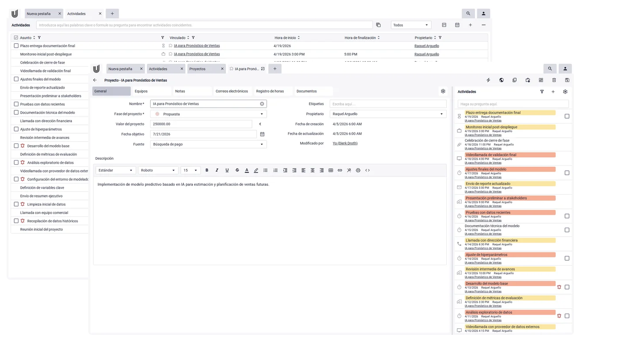This screenshot has height=364, width=618.
Task: Pick the highlight color marker tool
Action: [256, 170]
